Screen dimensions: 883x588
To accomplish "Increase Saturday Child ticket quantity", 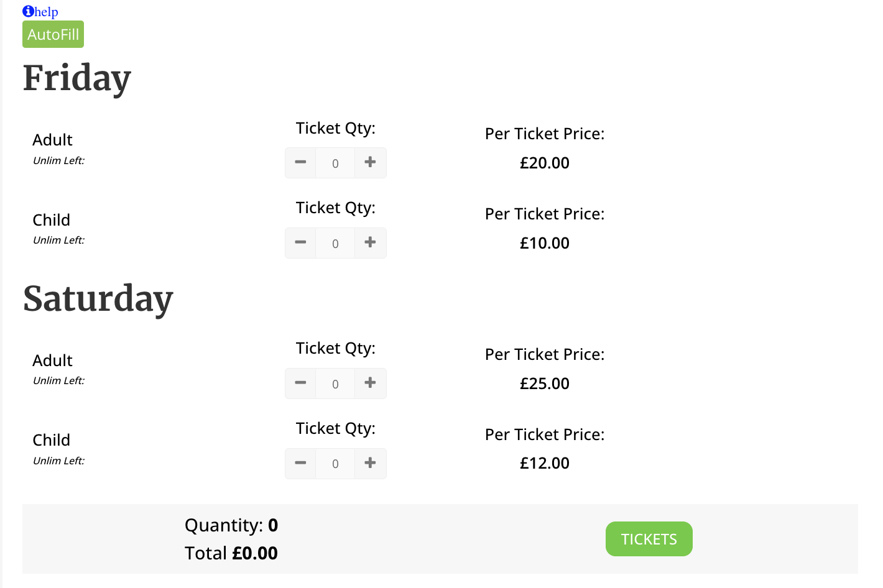I will (x=370, y=463).
